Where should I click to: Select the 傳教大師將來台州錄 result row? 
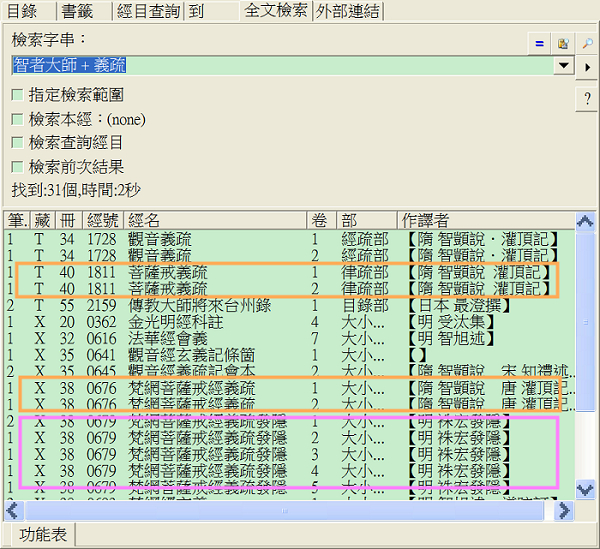pyautogui.click(x=200, y=305)
